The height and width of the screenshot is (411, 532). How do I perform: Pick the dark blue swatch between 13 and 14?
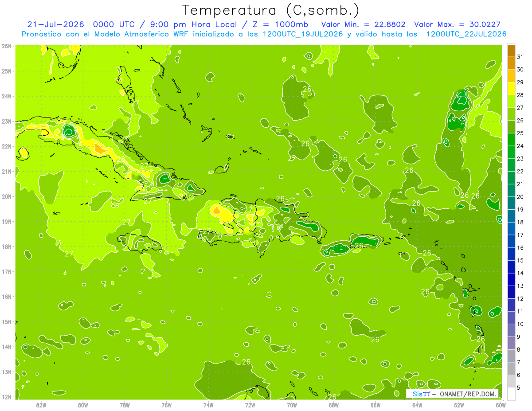[x=511, y=279]
